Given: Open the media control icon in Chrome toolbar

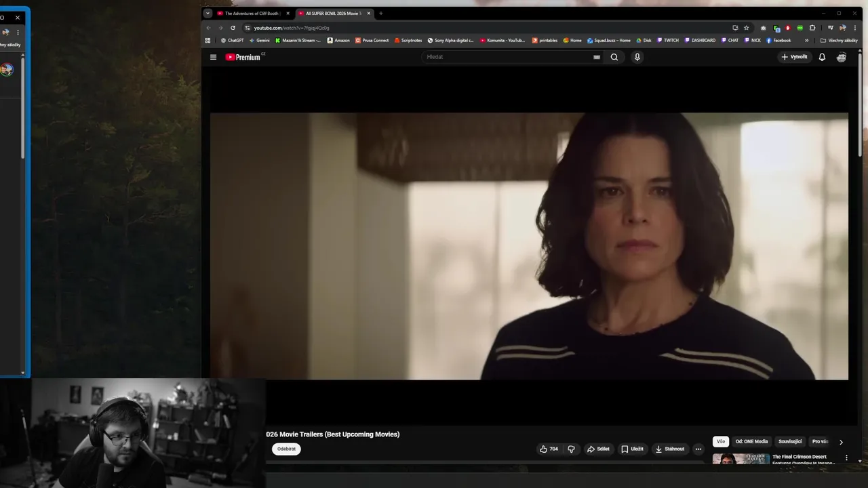Looking at the screenshot, I should coord(831,28).
